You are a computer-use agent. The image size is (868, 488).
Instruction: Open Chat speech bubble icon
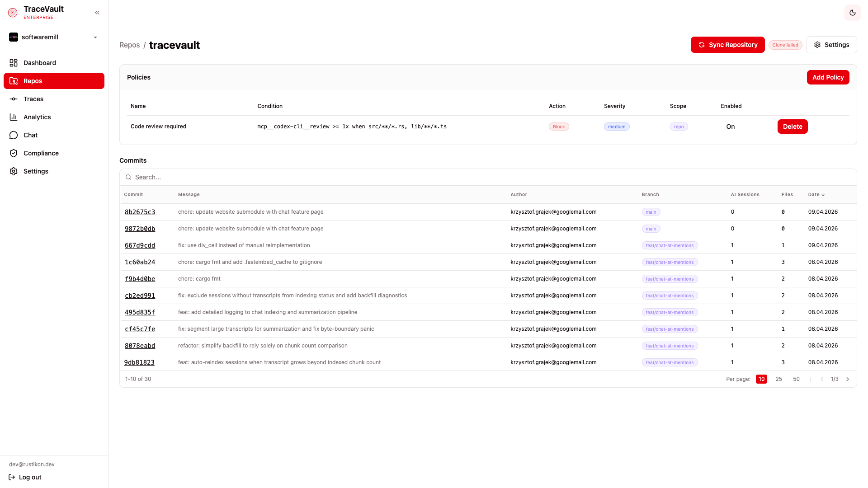click(14, 135)
